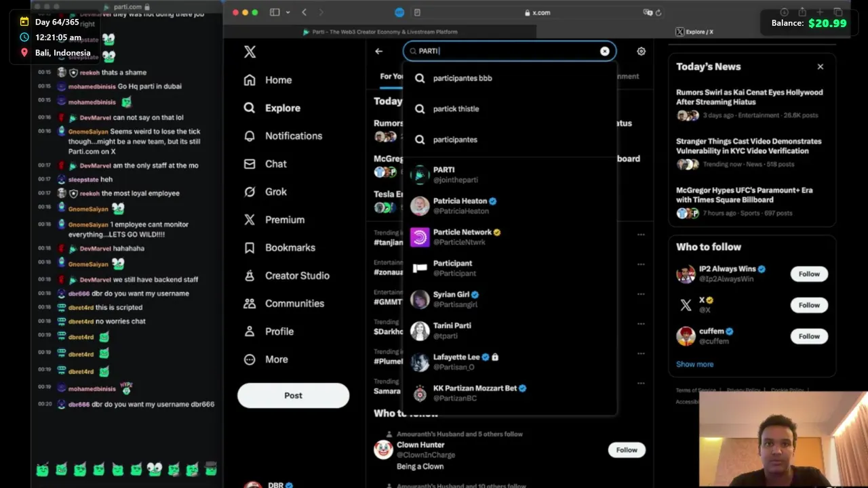Go back in Safari toolbar
Screen dimensions: 868x488
click(x=304, y=12)
